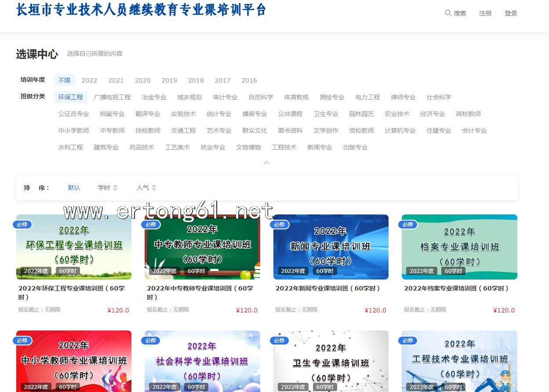Filter training year by 2016
The image size is (549, 392).
[x=249, y=80]
